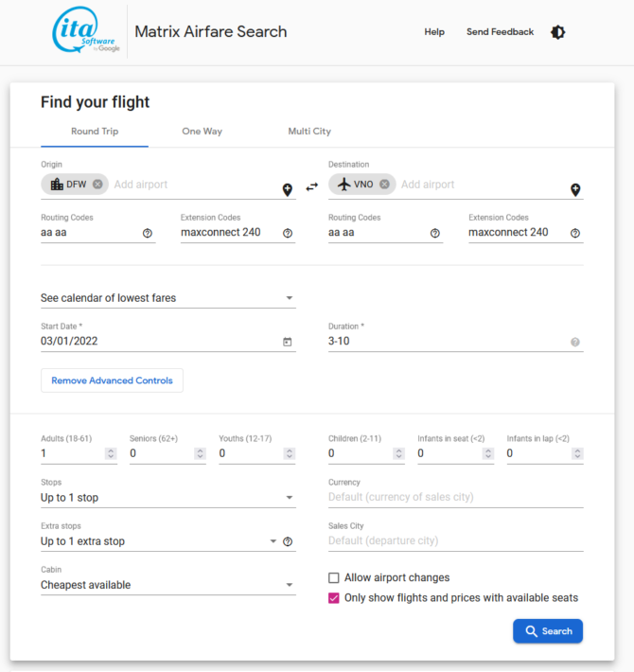Screen dimensions: 634x672
Task: Click Send Feedback link
Action: point(500,32)
